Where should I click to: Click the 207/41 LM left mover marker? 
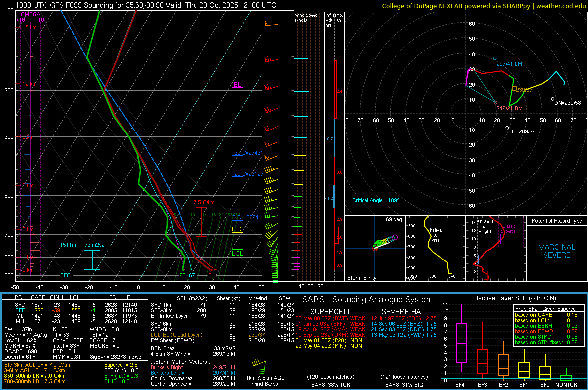(x=495, y=58)
